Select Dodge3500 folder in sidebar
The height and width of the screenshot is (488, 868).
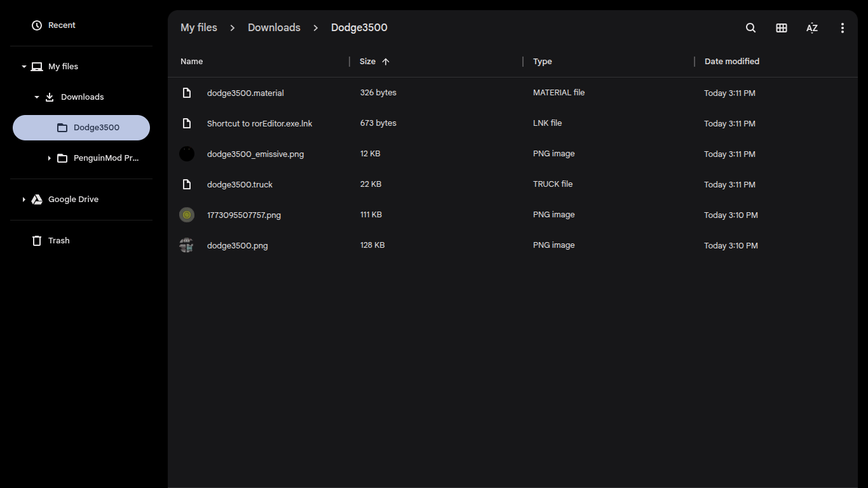[x=96, y=128]
